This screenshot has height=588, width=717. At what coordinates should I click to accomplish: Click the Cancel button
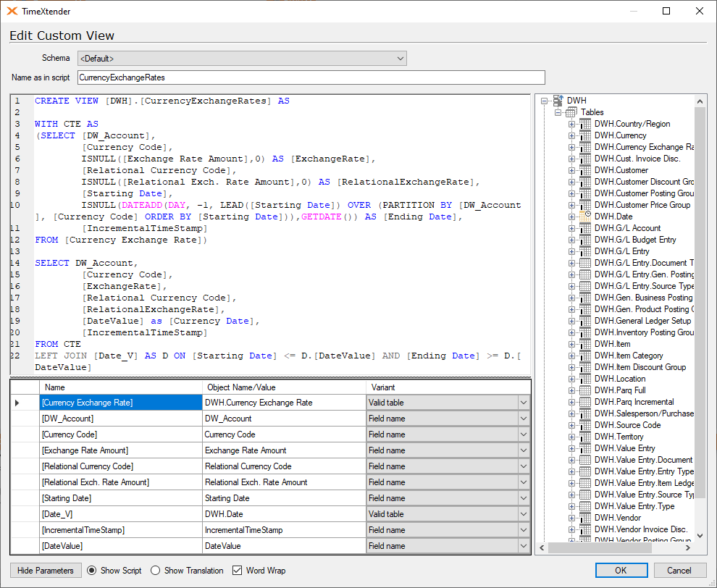679,570
